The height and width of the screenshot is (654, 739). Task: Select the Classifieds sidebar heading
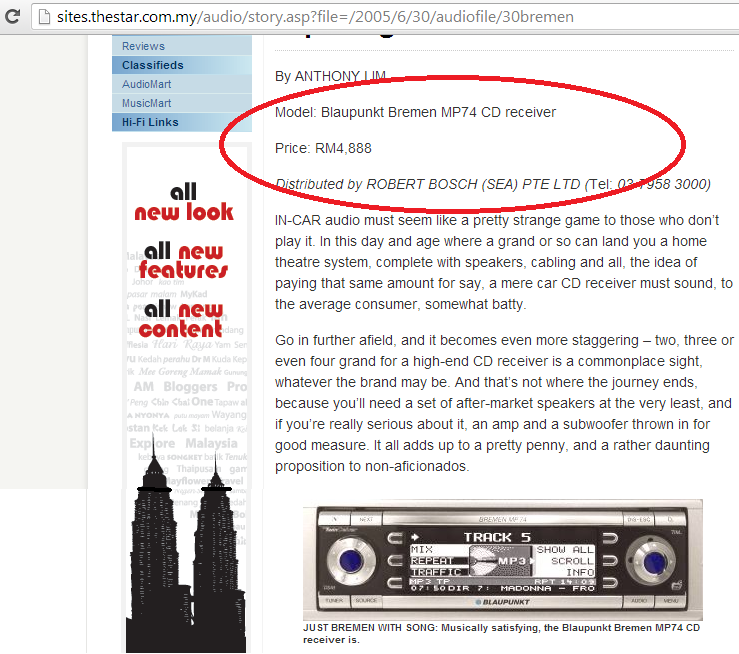[152, 65]
